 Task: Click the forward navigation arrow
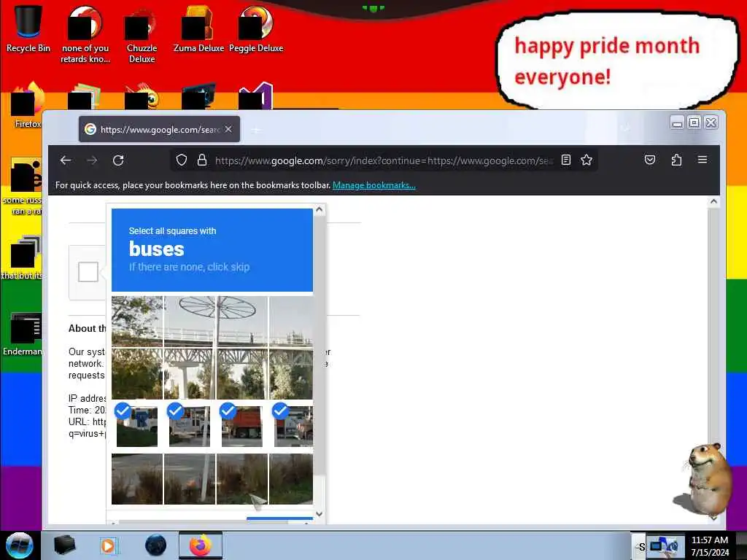click(92, 160)
